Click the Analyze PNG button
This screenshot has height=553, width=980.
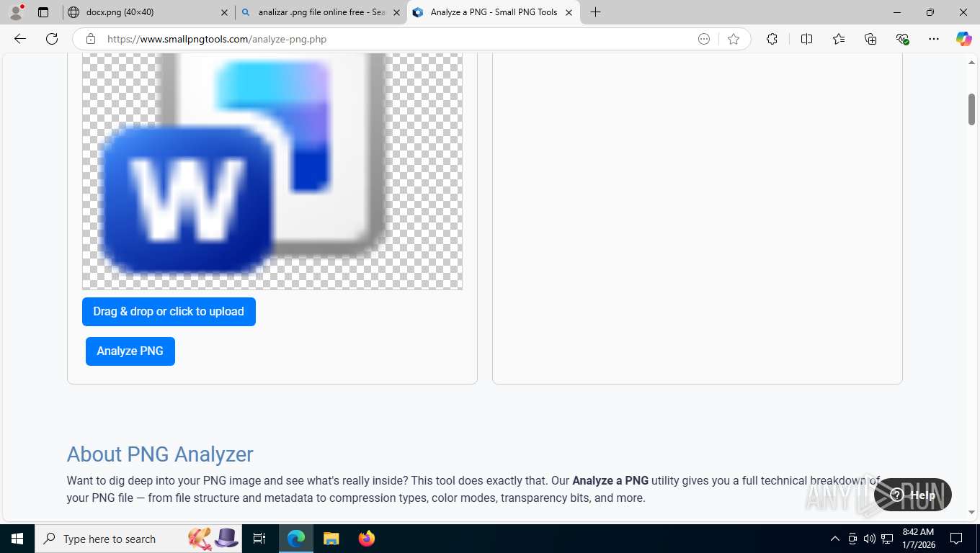click(130, 351)
